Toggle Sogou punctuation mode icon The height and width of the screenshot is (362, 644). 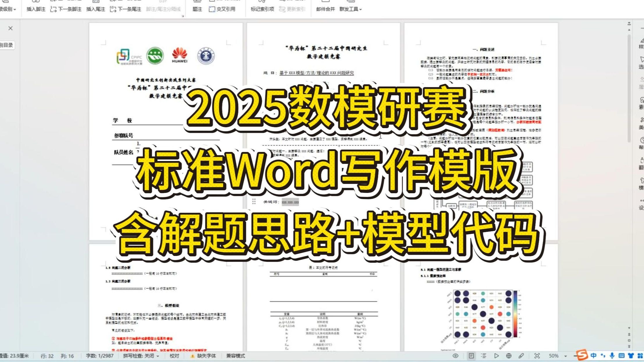point(603,356)
